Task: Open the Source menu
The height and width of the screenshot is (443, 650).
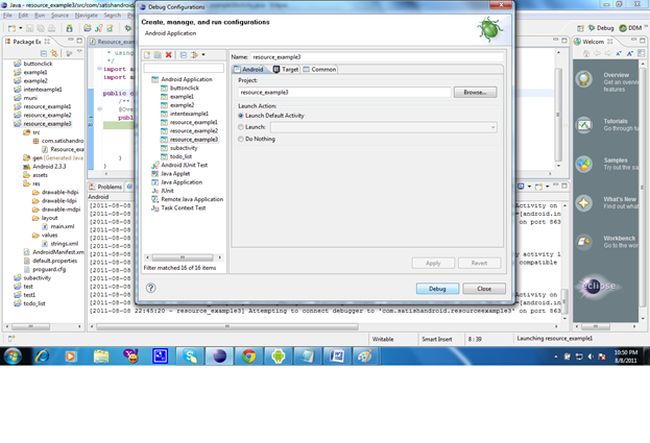Action: pyautogui.click(x=60, y=15)
